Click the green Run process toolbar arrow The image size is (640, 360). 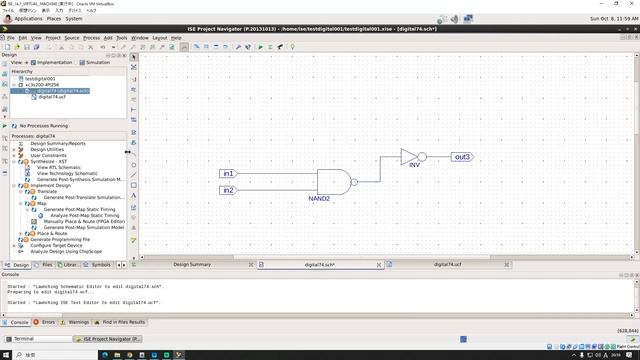click(260, 47)
